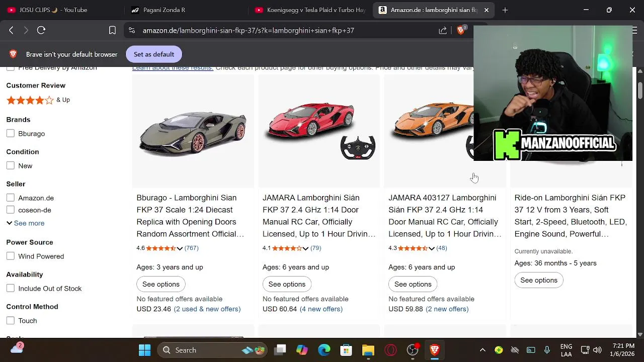This screenshot has width=644, height=362.
Task: Check the Amazon.de seller checkbox
Action: (x=11, y=198)
